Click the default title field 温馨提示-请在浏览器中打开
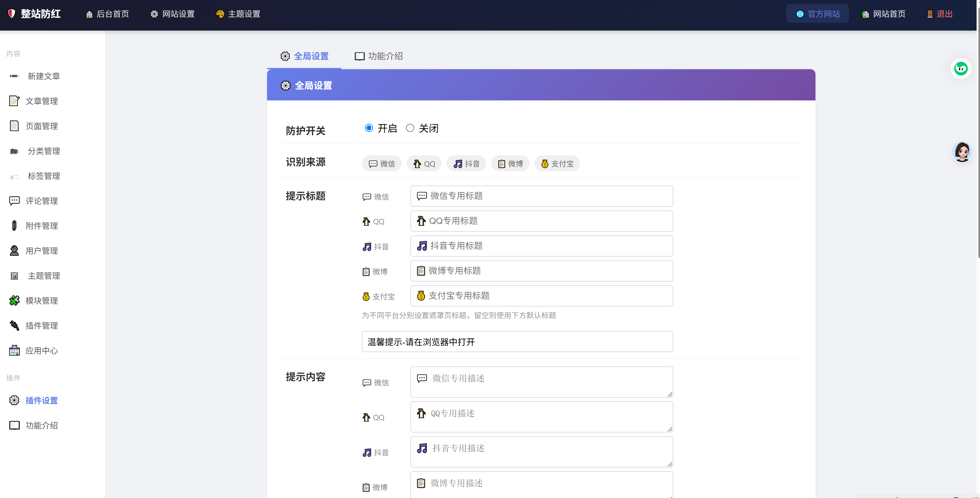This screenshot has height=498, width=980. pyautogui.click(x=517, y=341)
